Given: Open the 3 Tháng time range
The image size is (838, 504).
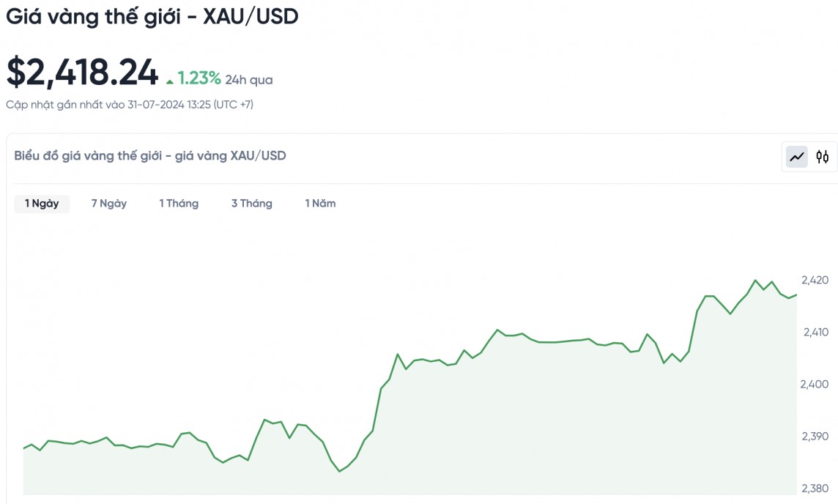Looking at the screenshot, I should [251, 204].
